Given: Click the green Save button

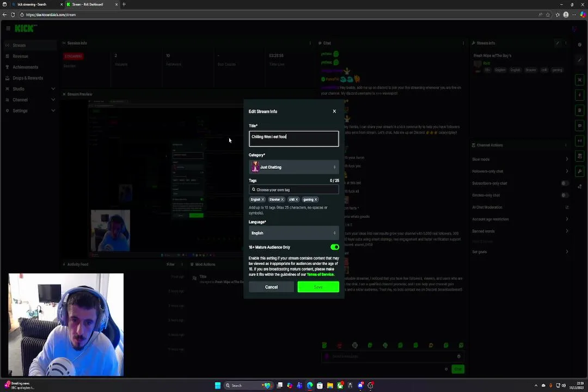Looking at the screenshot, I should click(x=318, y=287).
